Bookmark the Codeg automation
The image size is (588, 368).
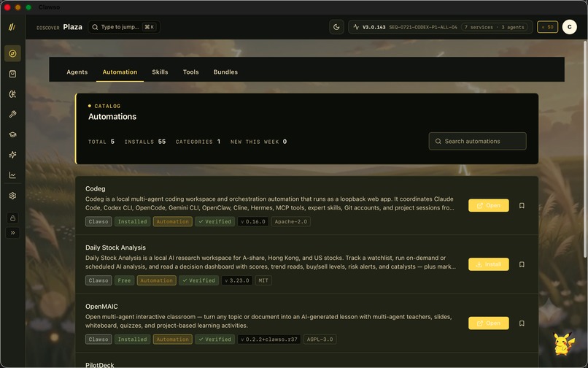click(522, 205)
